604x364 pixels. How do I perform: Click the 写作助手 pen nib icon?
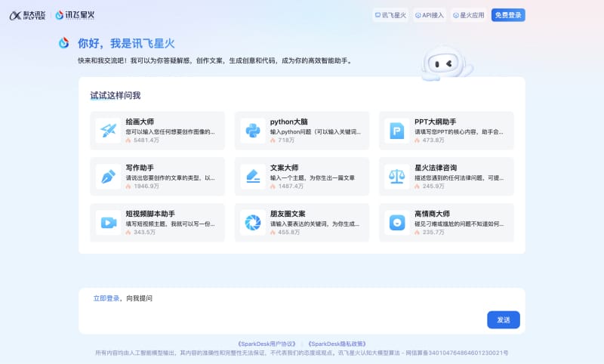pos(108,177)
